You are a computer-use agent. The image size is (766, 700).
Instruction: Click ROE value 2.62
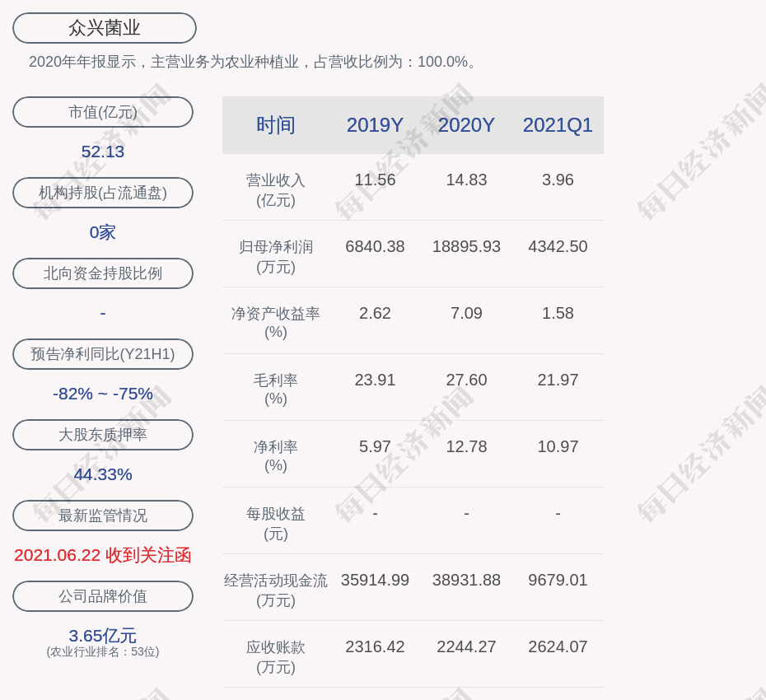point(375,313)
